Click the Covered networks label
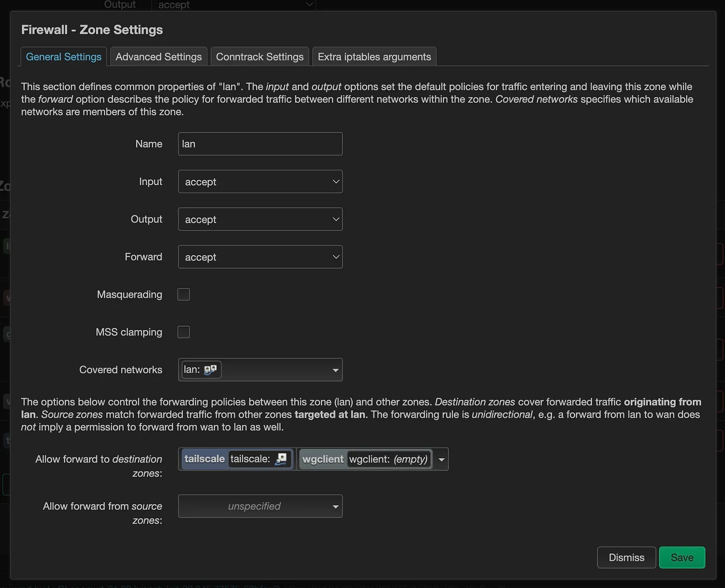The height and width of the screenshot is (588, 725). (121, 370)
